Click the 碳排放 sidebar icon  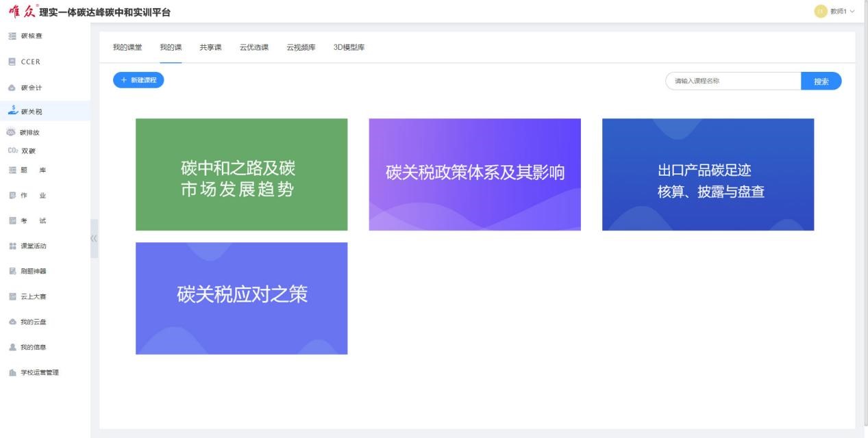click(x=11, y=132)
